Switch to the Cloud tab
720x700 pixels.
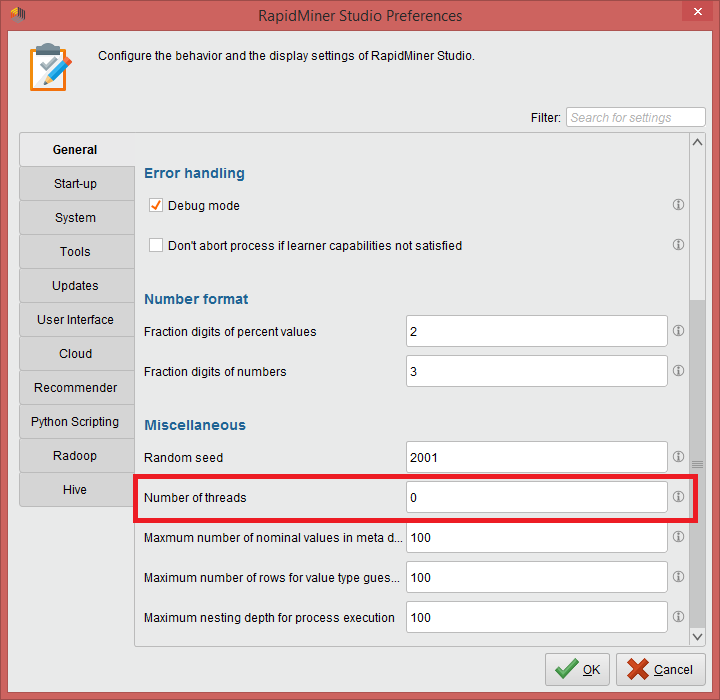(77, 354)
